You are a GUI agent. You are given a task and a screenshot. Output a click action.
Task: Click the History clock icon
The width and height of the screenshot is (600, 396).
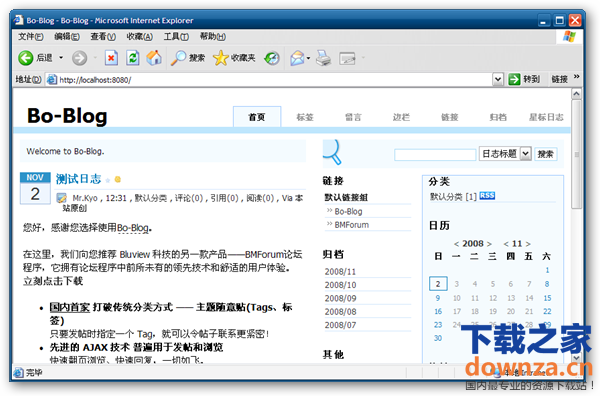(x=272, y=58)
